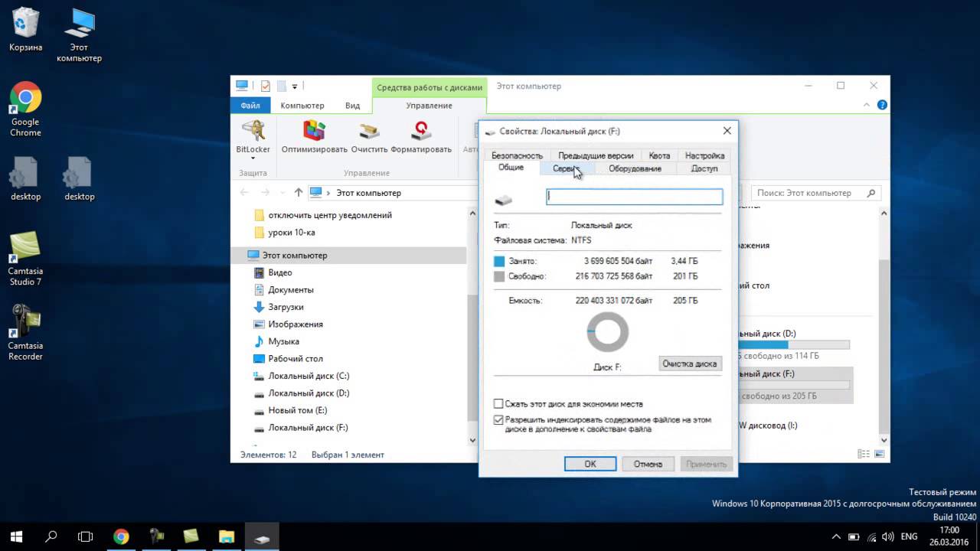Click the ENG language indicator
The image size is (980, 551).
[x=910, y=537]
